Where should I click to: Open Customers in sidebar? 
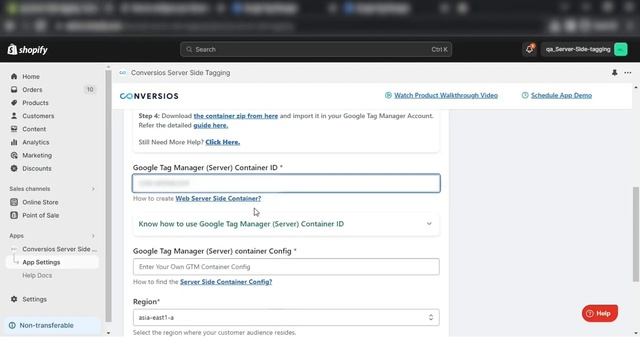click(x=38, y=116)
